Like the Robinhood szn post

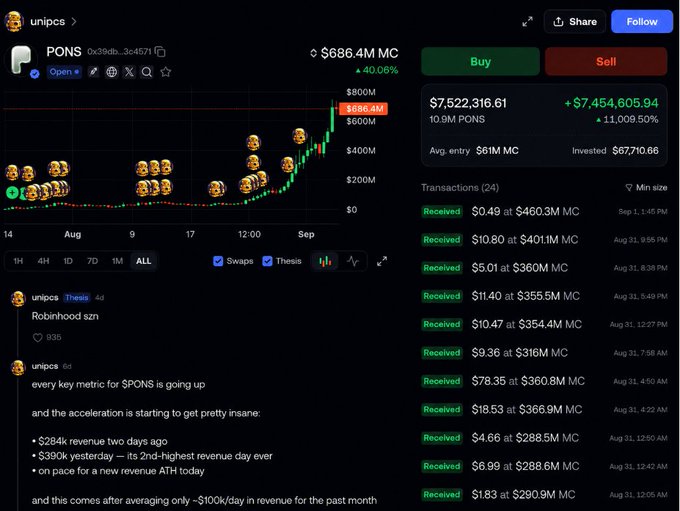pyautogui.click(x=38, y=337)
